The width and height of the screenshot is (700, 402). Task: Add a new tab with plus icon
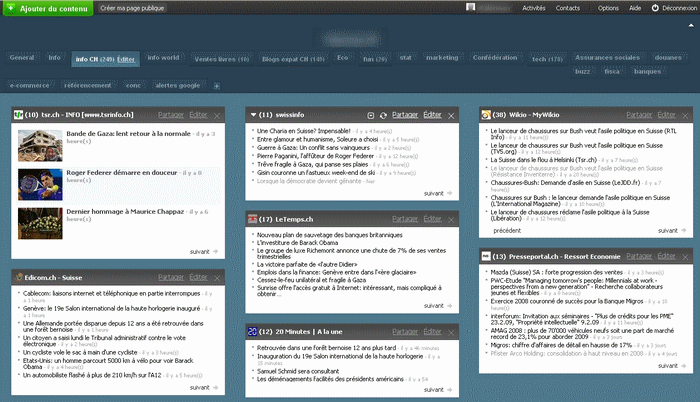(x=217, y=86)
